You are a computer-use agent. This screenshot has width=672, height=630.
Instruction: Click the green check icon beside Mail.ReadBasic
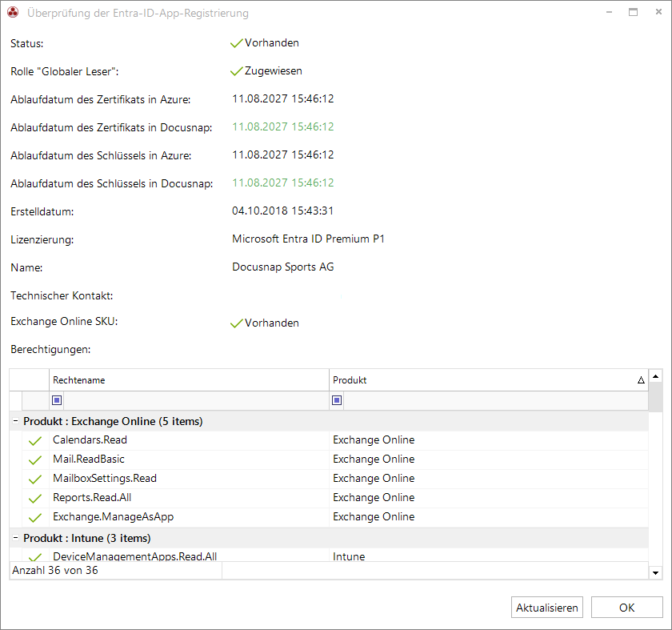[35, 459]
